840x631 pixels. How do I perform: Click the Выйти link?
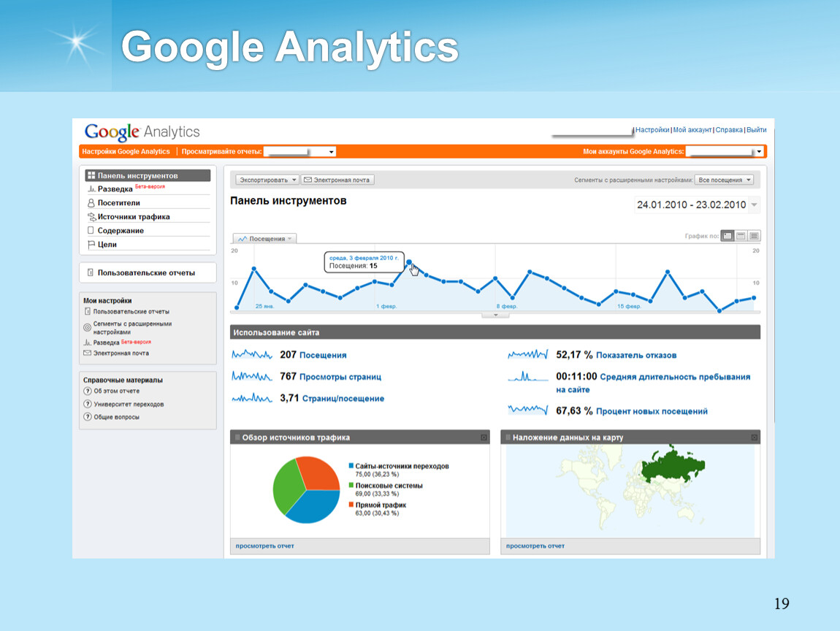[757, 129]
